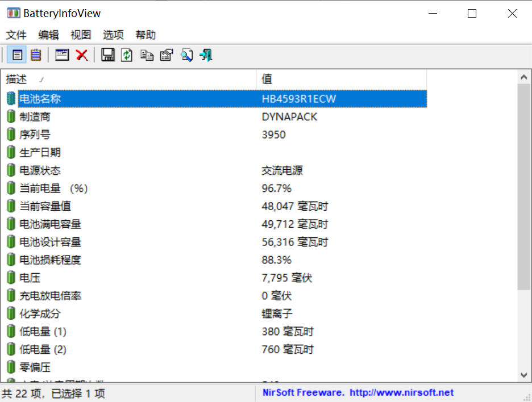This screenshot has height=402, width=532.
Task: Save items with the floppy disk icon
Action: pyautogui.click(x=108, y=55)
